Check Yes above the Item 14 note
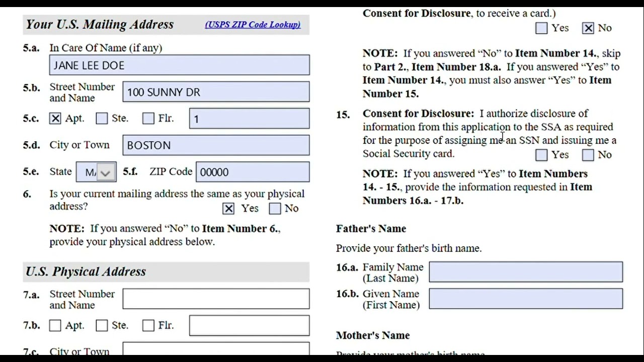Viewport: 644px width, 362px height. pyautogui.click(x=542, y=29)
